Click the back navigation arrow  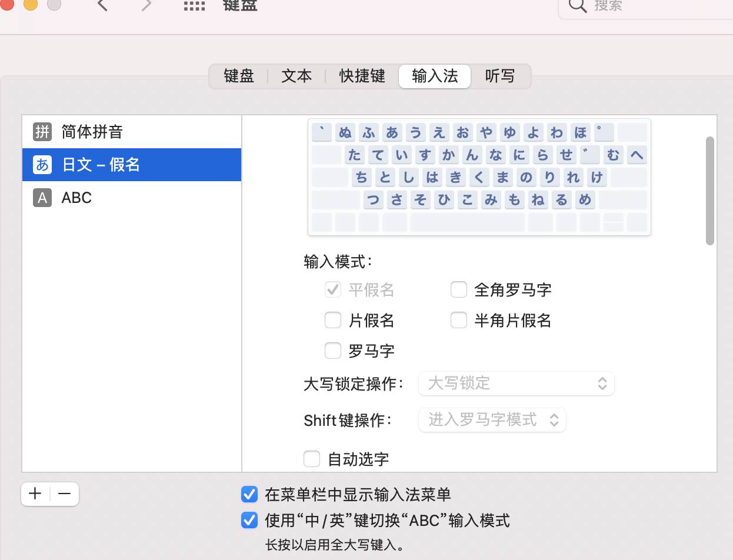tap(103, 6)
